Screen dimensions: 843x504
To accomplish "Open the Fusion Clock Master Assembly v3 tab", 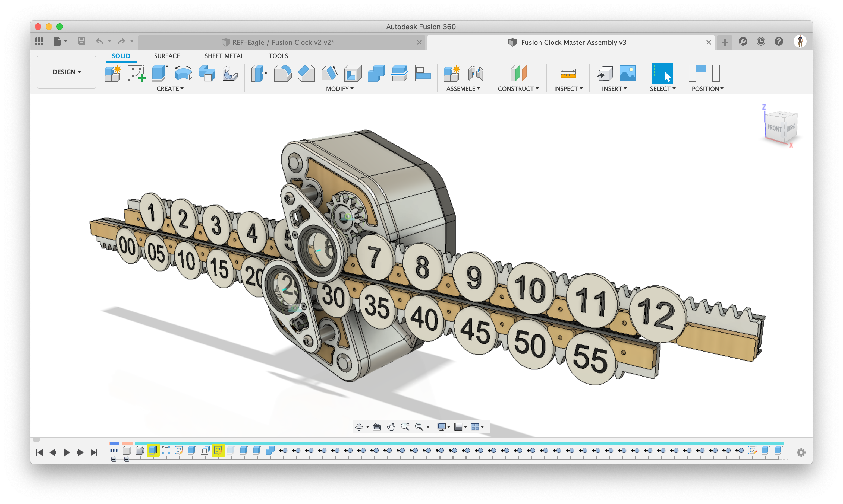I will [573, 42].
